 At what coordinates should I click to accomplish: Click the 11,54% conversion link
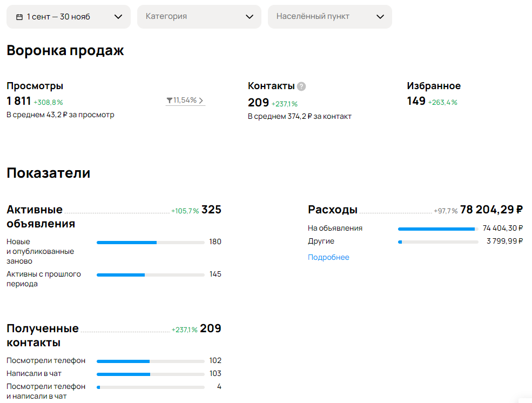185,100
